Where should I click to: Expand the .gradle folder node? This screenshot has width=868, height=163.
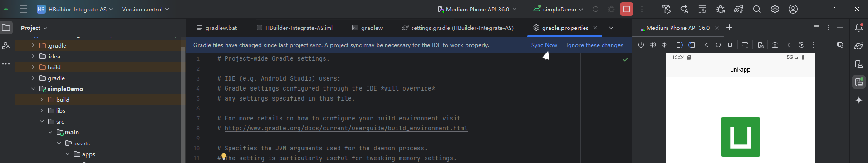[33, 45]
